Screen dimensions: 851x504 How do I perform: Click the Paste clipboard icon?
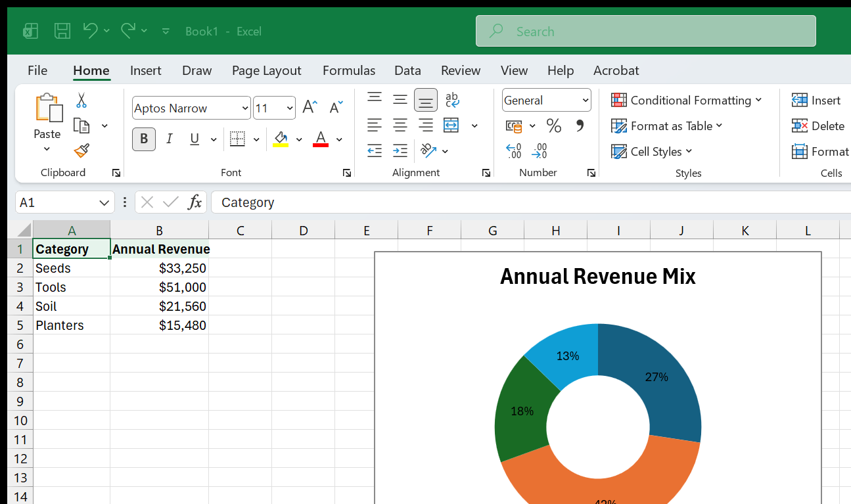(48, 107)
